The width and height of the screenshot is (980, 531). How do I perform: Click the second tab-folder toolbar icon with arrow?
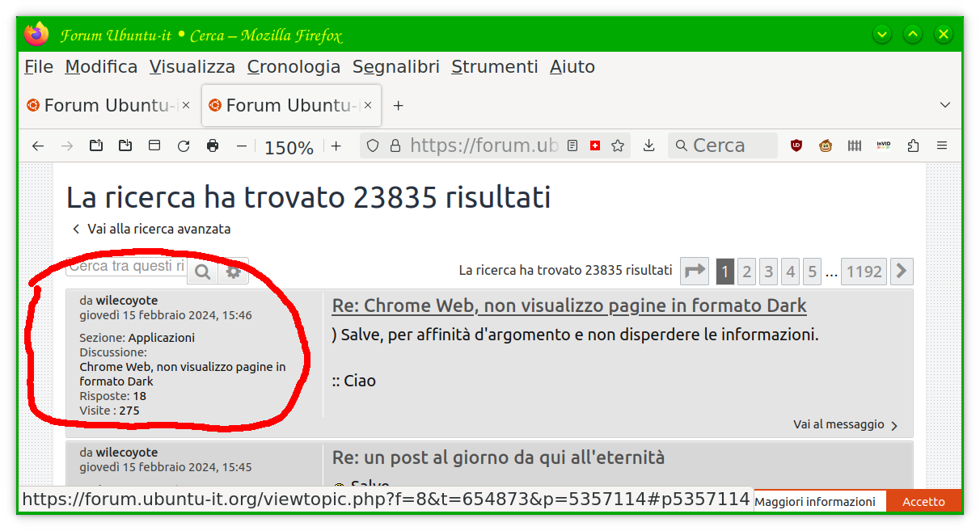pos(125,146)
